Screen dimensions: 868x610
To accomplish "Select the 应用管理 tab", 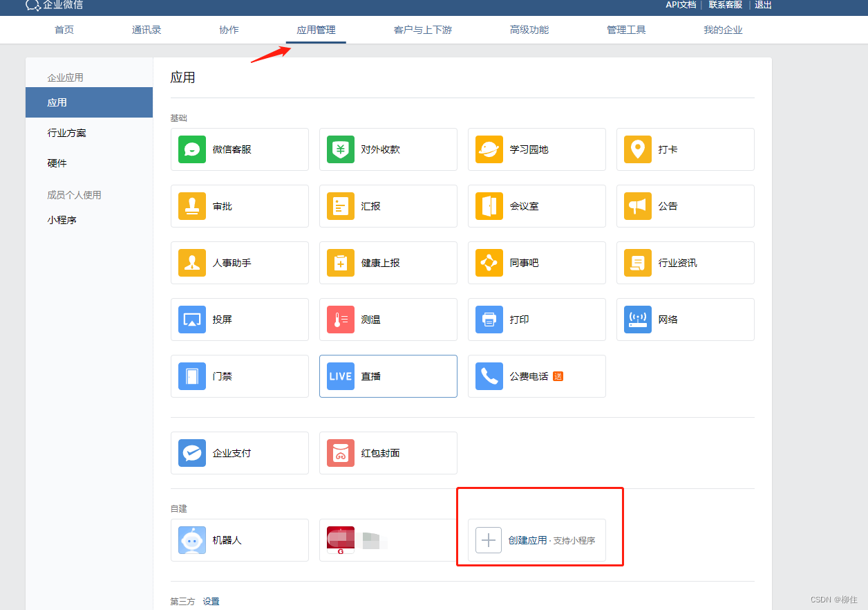I will [x=316, y=30].
